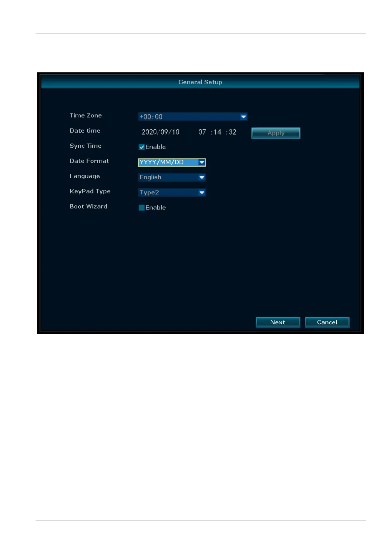Click the Apply button

(x=276, y=133)
